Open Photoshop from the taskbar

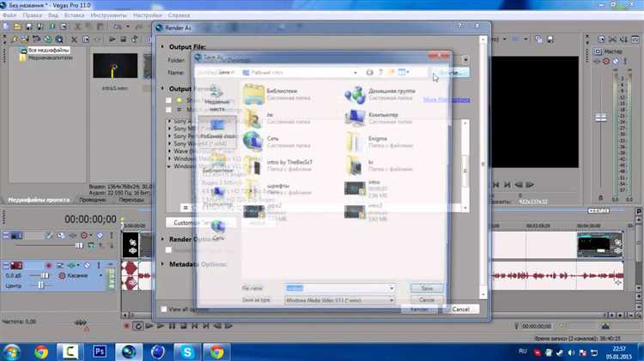pos(100,352)
